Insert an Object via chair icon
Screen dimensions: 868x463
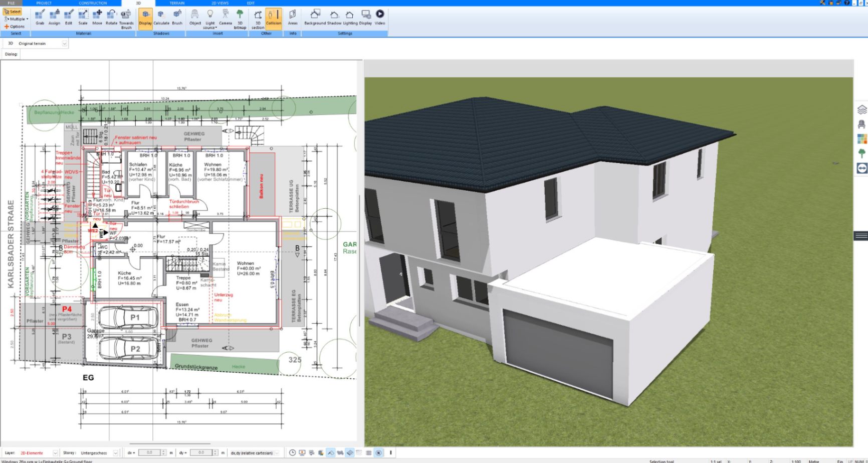coord(195,17)
